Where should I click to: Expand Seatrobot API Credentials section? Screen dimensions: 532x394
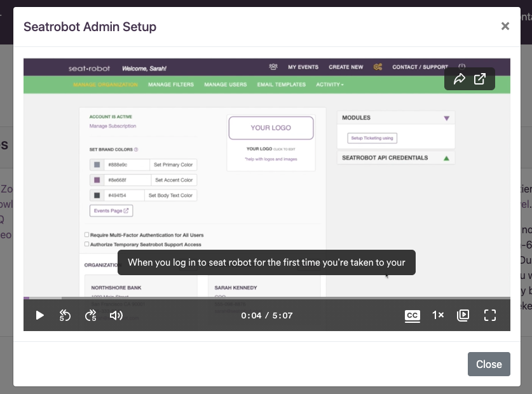[x=447, y=158]
